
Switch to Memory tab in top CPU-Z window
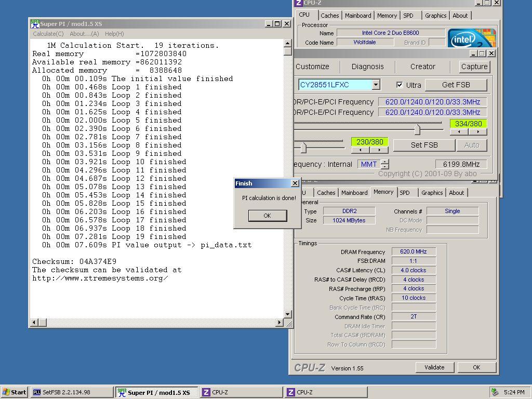[387, 16]
